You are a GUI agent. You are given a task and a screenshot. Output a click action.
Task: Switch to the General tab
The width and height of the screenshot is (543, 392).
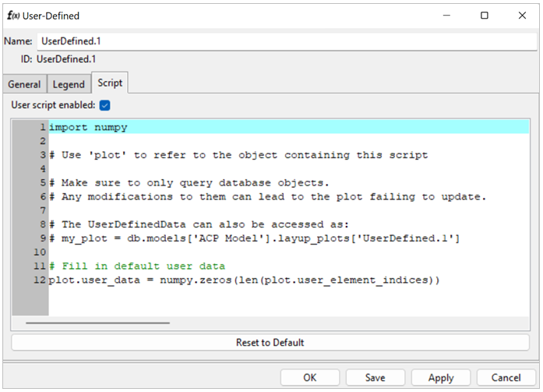click(x=24, y=84)
